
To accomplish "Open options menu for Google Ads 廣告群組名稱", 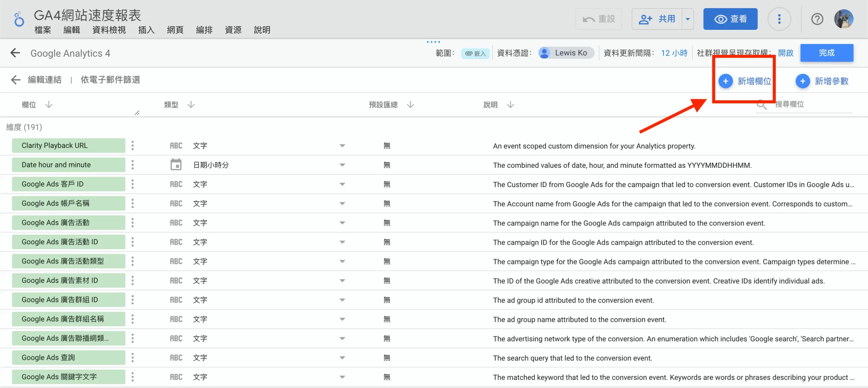I will click(133, 319).
